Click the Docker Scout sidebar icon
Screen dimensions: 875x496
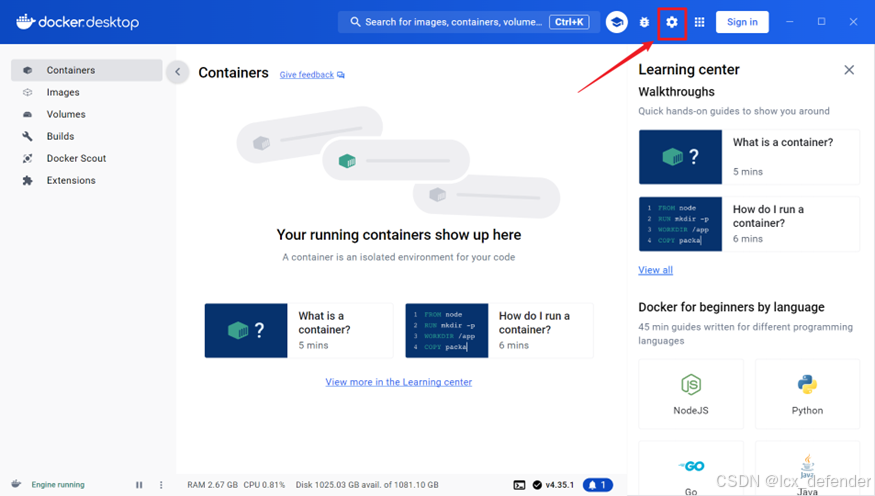(27, 158)
